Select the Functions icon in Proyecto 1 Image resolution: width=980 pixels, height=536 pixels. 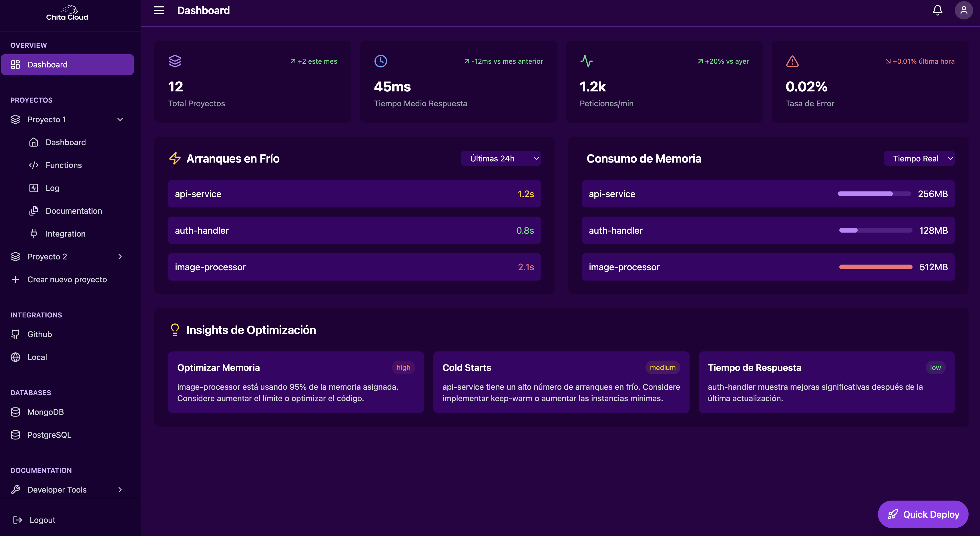point(34,165)
